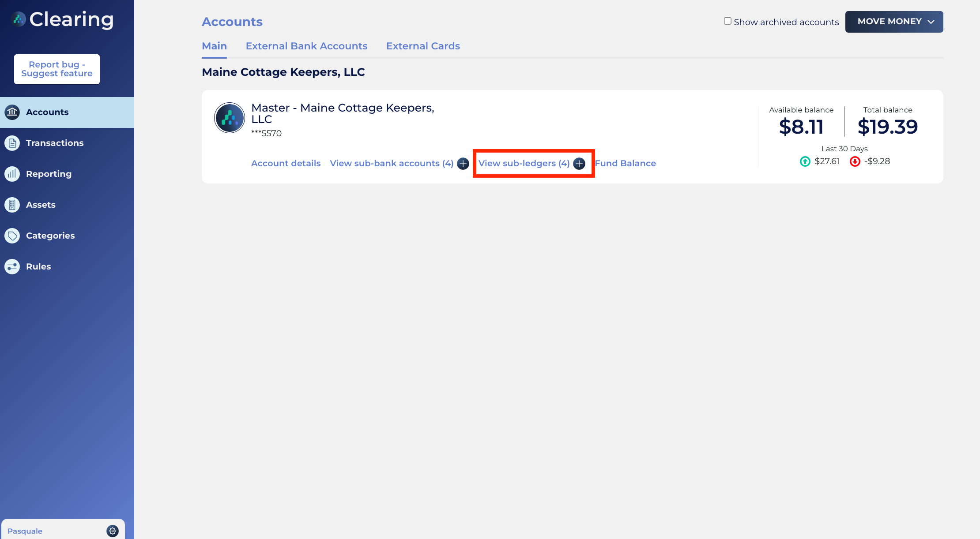Click the Reporting bar chart icon

[12, 174]
